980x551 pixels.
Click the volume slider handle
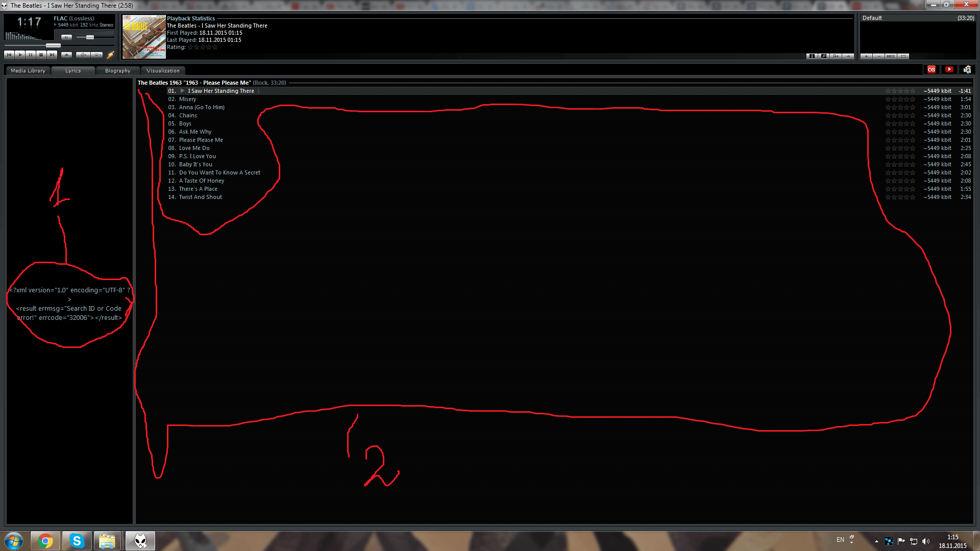pos(90,37)
